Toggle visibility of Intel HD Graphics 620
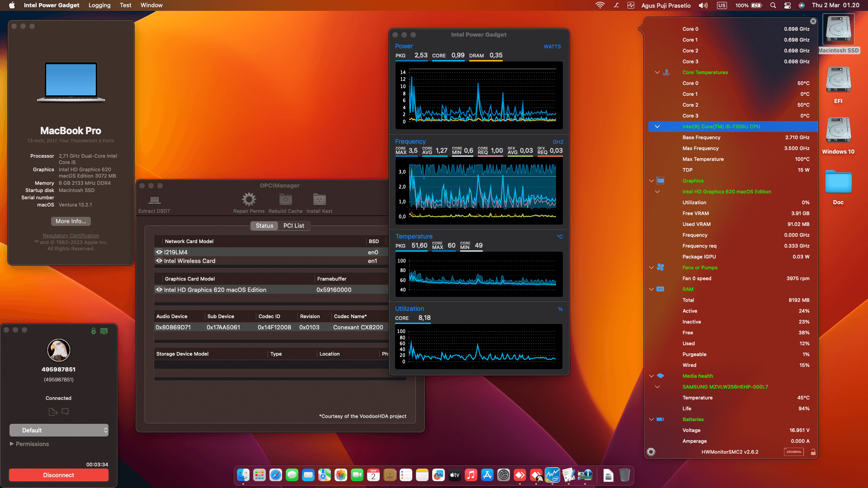Screen dimensions: 868x488 [159, 290]
